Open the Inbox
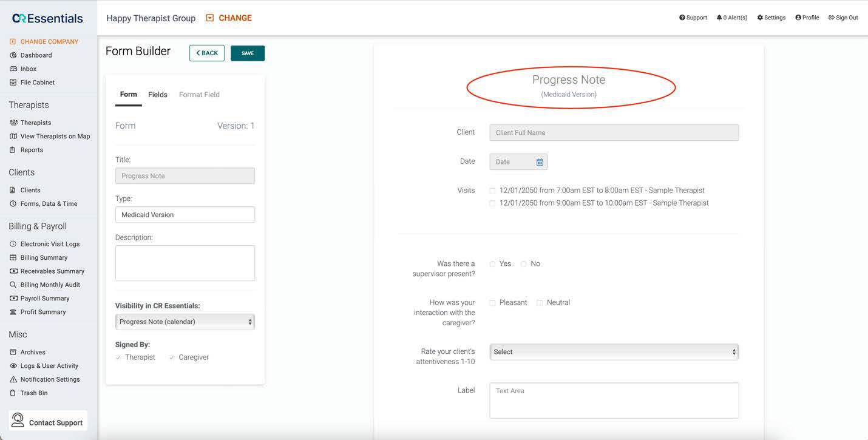 tap(27, 69)
